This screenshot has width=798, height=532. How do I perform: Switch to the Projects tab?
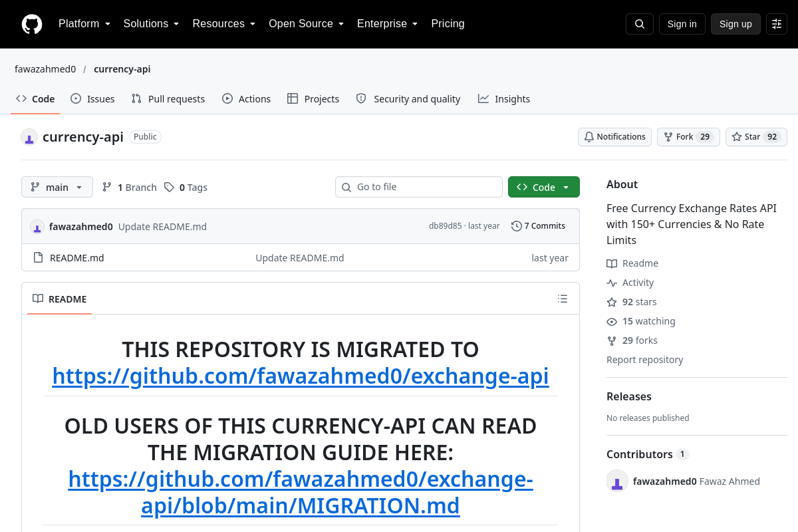click(313, 98)
